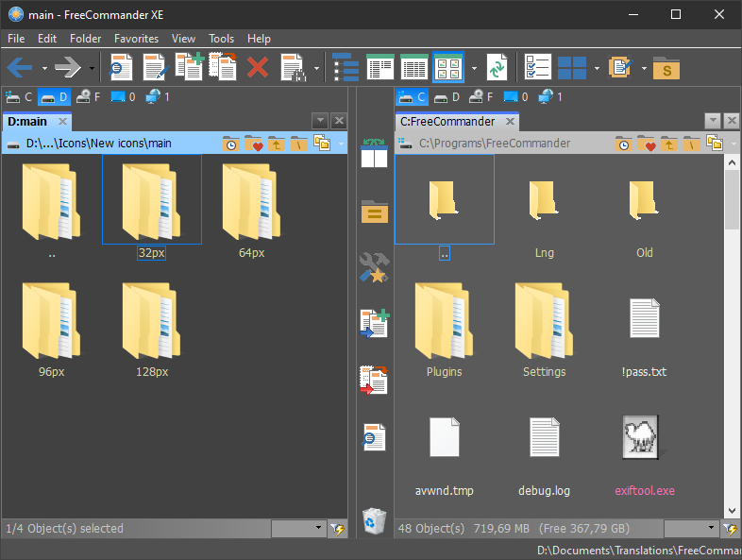Open dropdown next to Back arrow
The image size is (742, 560).
(44, 68)
